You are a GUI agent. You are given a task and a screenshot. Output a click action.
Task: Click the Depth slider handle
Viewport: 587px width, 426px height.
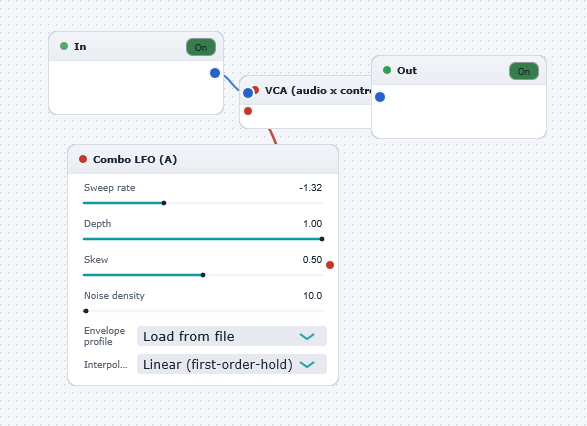point(322,239)
